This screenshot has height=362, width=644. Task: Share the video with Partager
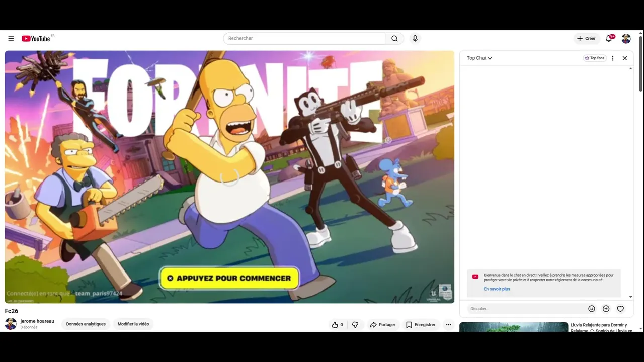point(382,325)
